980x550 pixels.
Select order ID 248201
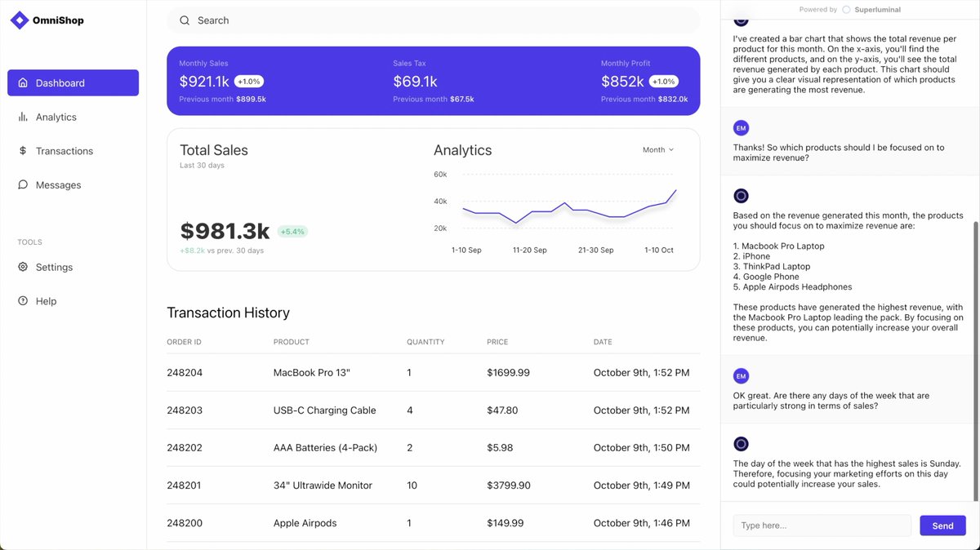(185, 486)
